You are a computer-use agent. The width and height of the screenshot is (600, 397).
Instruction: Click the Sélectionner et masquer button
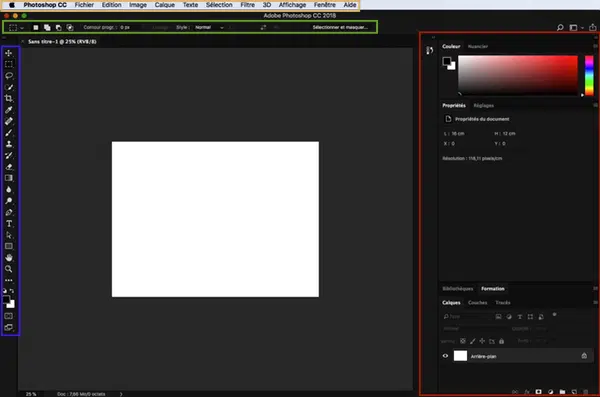coord(340,28)
